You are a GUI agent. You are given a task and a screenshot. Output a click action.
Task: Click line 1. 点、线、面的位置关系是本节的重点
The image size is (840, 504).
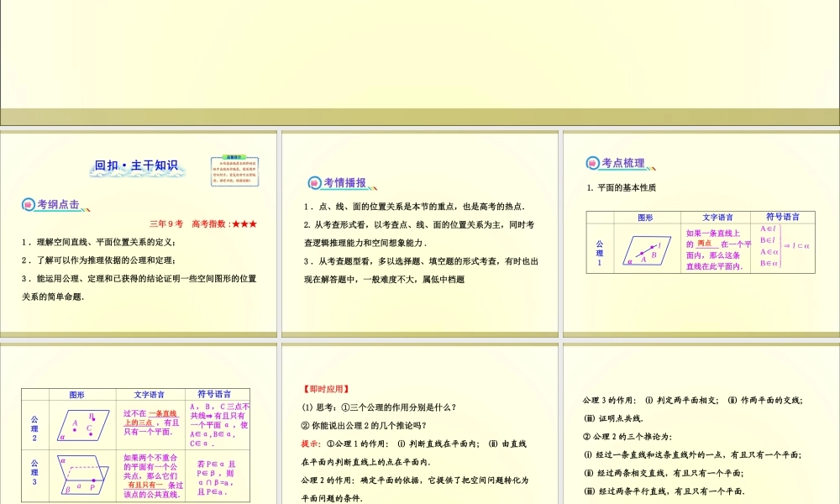click(x=414, y=207)
